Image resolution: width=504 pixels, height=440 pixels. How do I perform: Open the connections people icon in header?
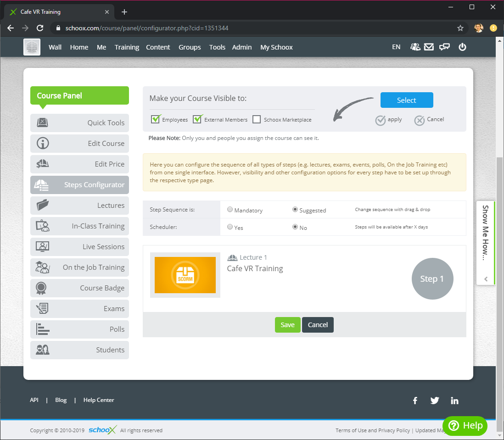click(415, 47)
